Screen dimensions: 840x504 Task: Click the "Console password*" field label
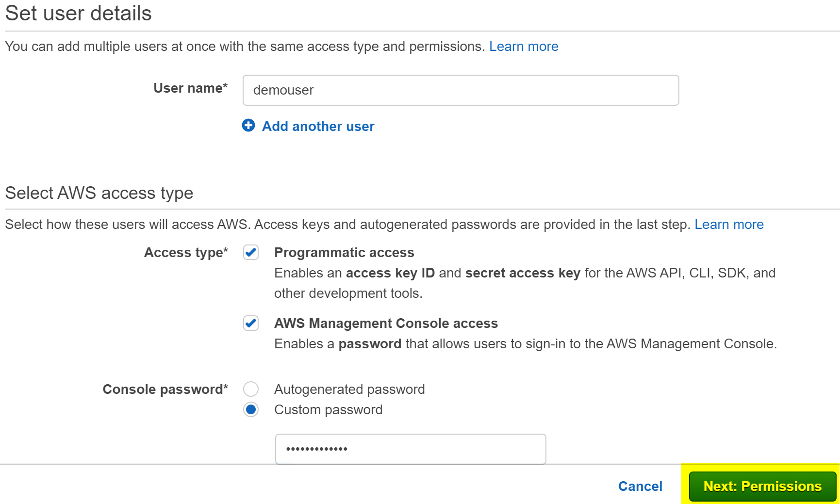165,390
